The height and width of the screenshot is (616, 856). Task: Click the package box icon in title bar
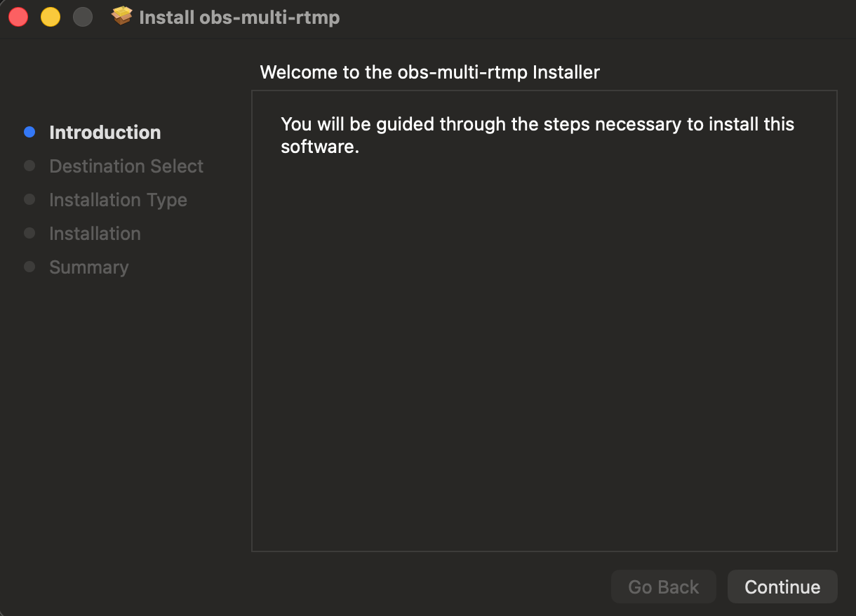tap(122, 17)
